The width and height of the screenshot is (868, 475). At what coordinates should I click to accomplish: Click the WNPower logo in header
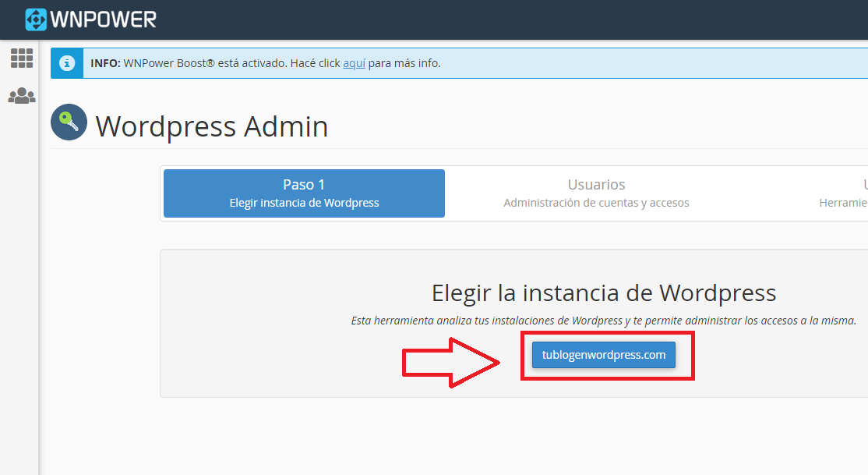(91, 19)
